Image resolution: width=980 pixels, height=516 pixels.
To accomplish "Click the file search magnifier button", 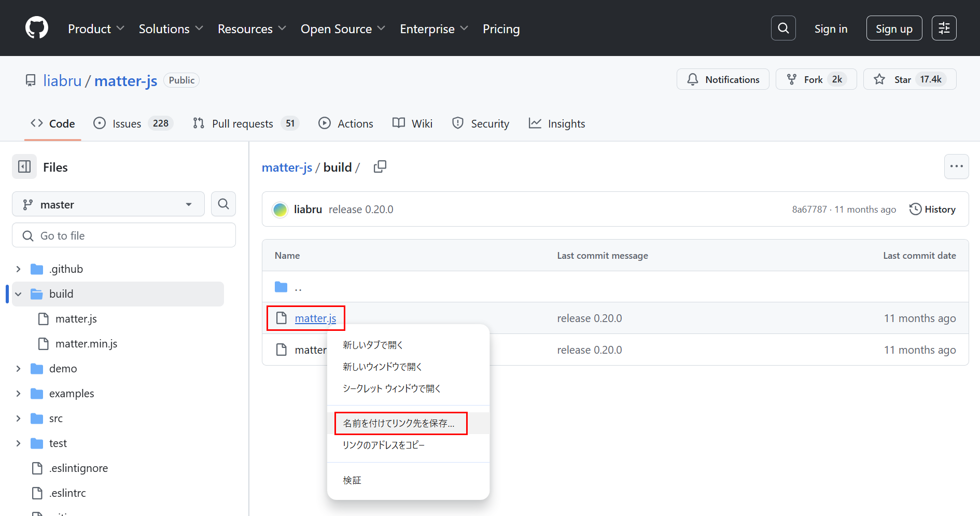I will [223, 204].
